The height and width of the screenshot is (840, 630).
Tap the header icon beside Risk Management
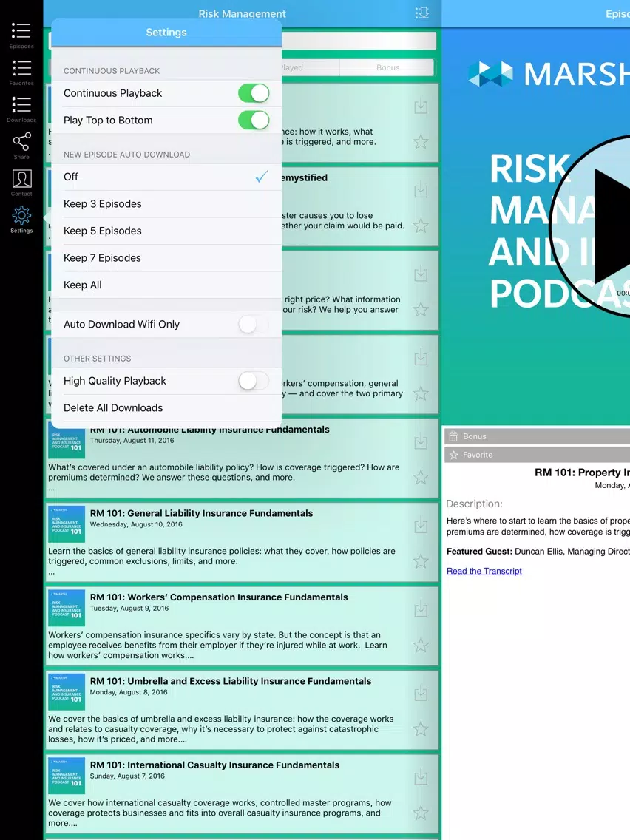coord(422,13)
